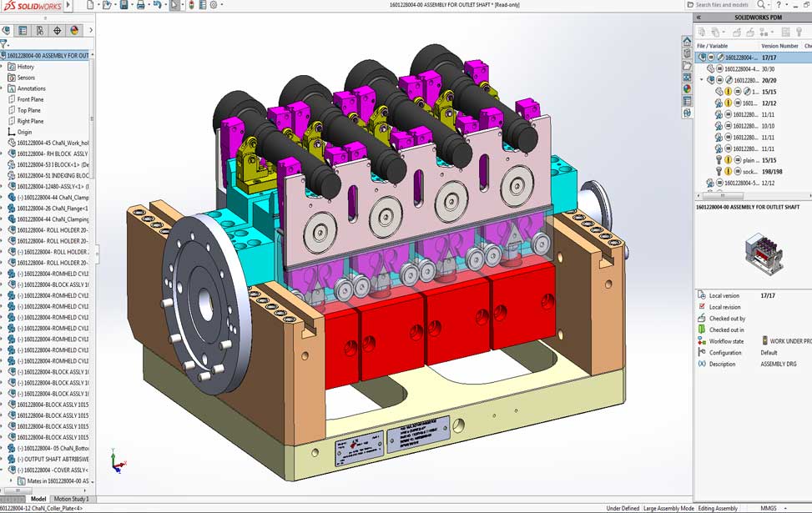812x513 pixels.
Task: Select the 'plain' row in PDM tree
Action: 753,160
